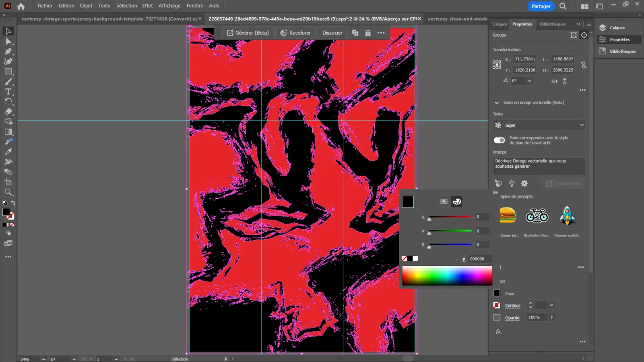644x362 pixels.
Task: Collapse Texte en image vectorielle section
Action: point(497,103)
